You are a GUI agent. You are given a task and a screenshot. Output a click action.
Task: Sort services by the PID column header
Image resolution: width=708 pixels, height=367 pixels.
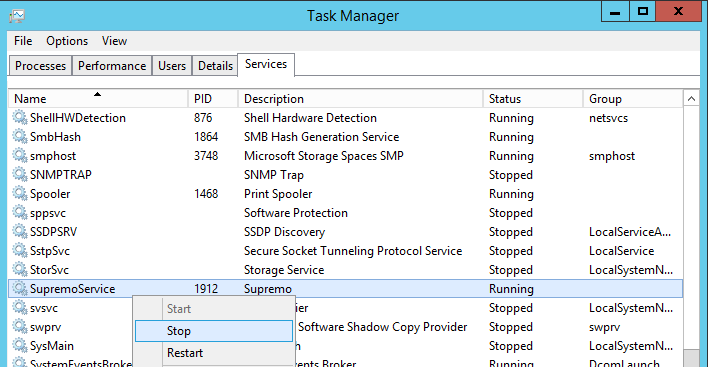[213, 98]
